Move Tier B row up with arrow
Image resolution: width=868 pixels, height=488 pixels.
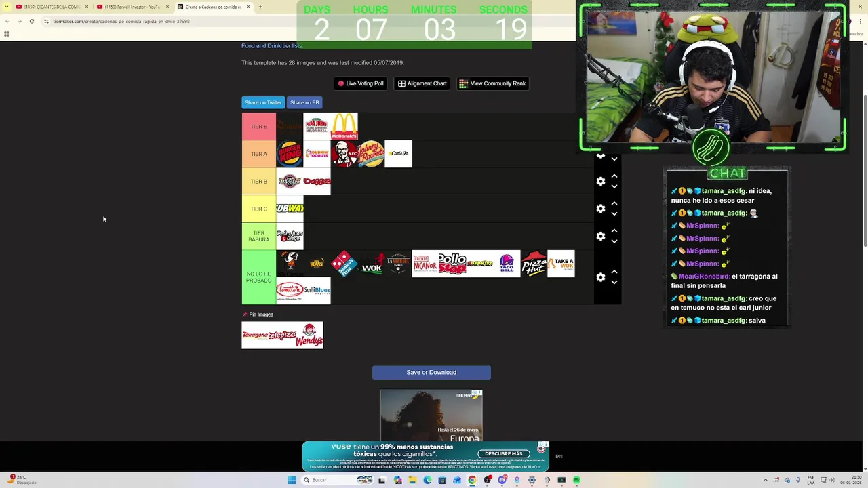coord(614,176)
